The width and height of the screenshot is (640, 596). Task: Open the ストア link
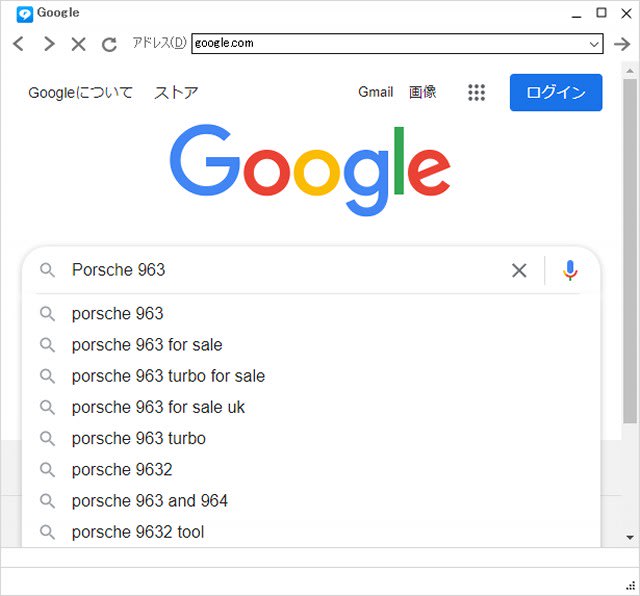coord(176,93)
